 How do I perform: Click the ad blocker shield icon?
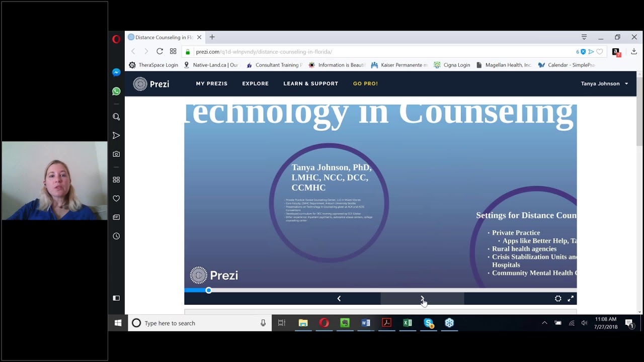583,52
